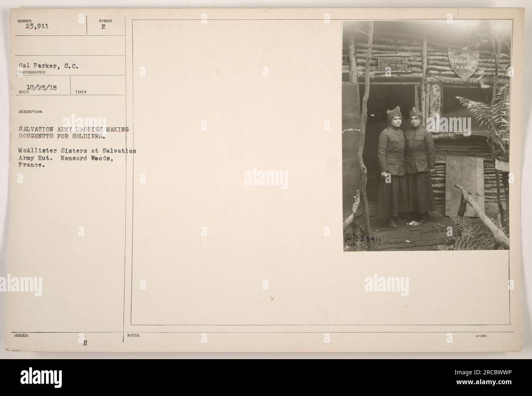Select line "SALVATION ARMY LASSIES MAKING"
The width and height of the screenshot is (532, 396).
[74, 129]
